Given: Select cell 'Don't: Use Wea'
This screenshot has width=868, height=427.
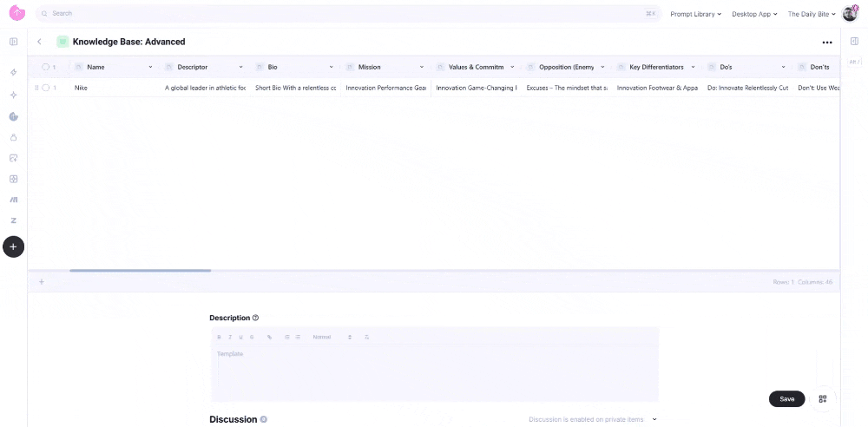Looking at the screenshot, I should click(818, 88).
